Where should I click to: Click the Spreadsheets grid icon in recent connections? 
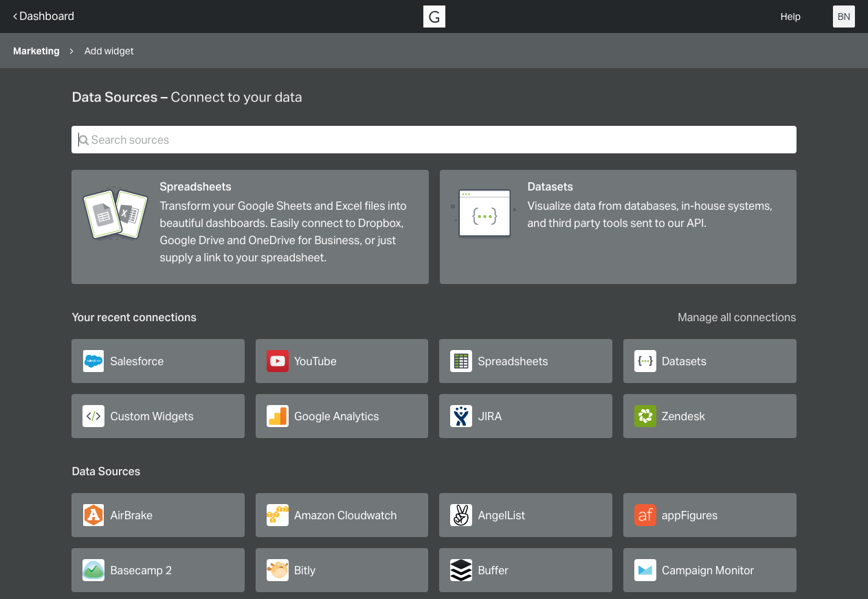point(461,361)
